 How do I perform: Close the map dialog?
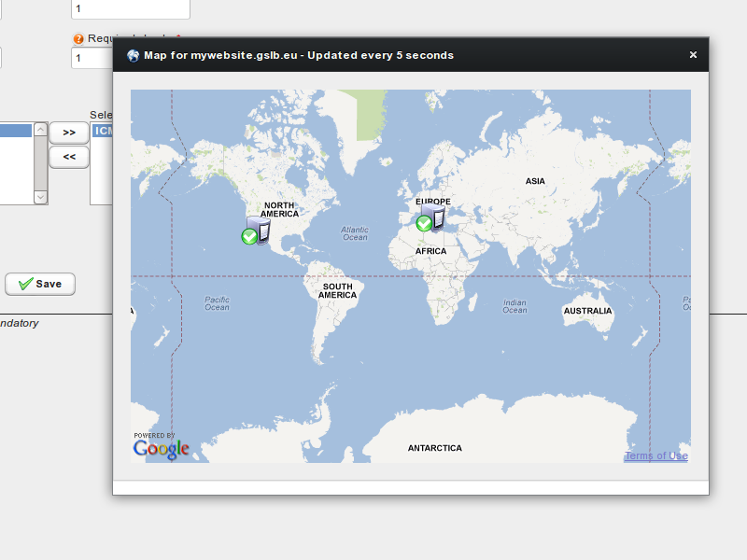pos(693,55)
